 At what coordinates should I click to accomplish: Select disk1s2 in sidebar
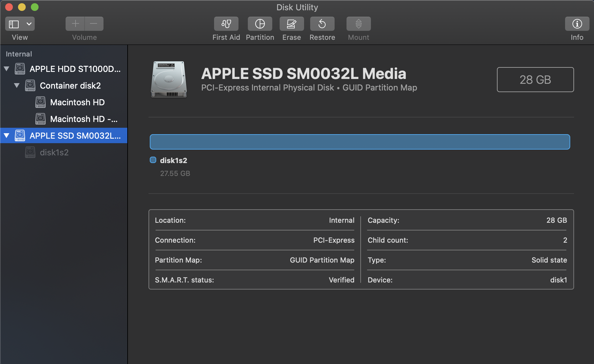pyautogui.click(x=64, y=152)
